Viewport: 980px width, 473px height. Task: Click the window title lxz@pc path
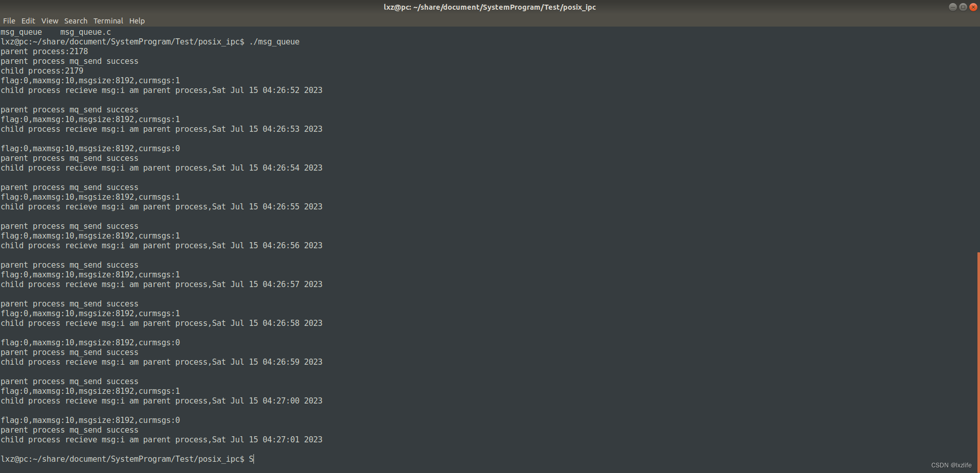(x=489, y=7)
